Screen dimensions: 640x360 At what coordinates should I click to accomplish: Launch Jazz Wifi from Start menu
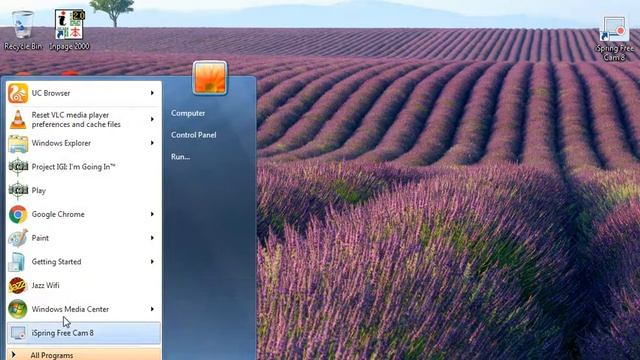[84, 285]
